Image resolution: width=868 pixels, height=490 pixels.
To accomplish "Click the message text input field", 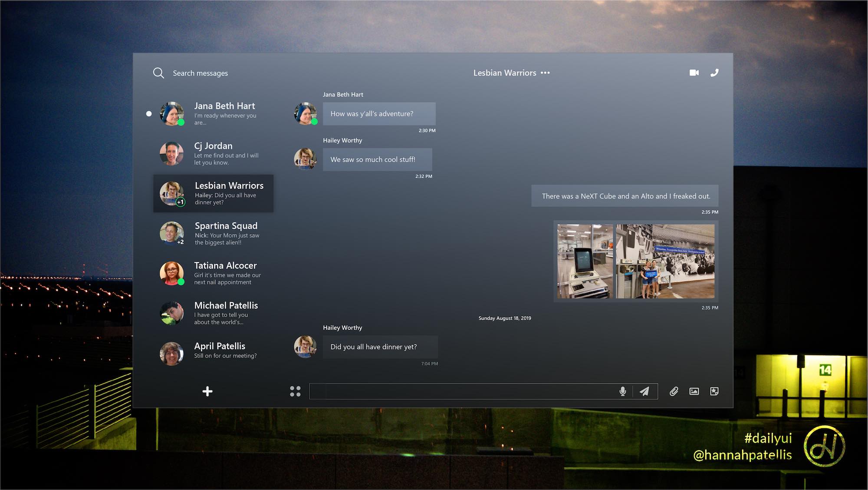I will click(x=464, y=391).
